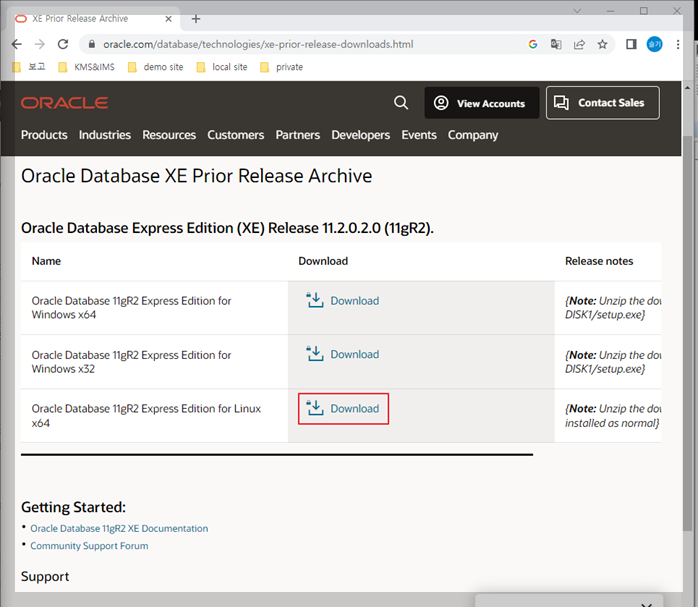Open the Chrome three-dot menu
698x607 pixels.
point(678,44)
